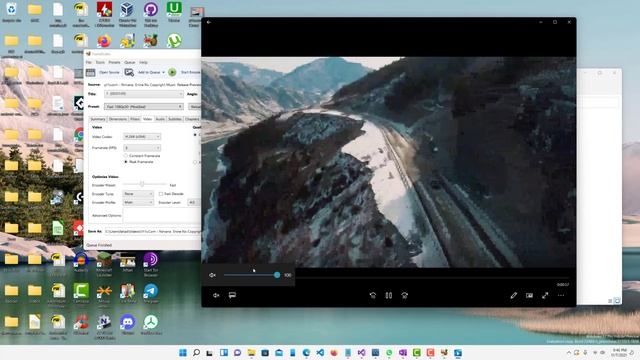The image size is (640, 360).
Task: Toggle full screen in the video player
Action: click(x=545, y=295)
